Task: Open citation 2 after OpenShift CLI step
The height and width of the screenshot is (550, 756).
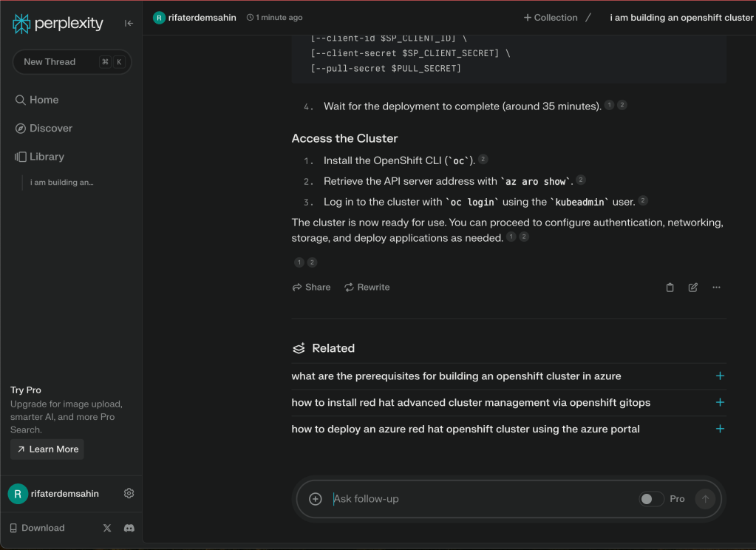Action: [483, 159]
